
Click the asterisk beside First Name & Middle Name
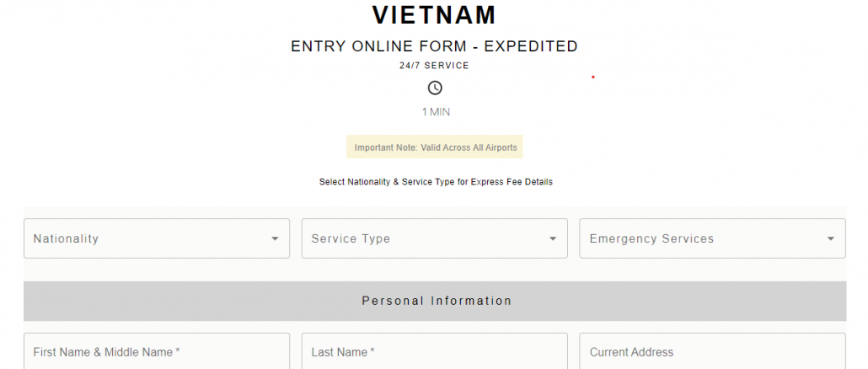[x=179, y=351]
